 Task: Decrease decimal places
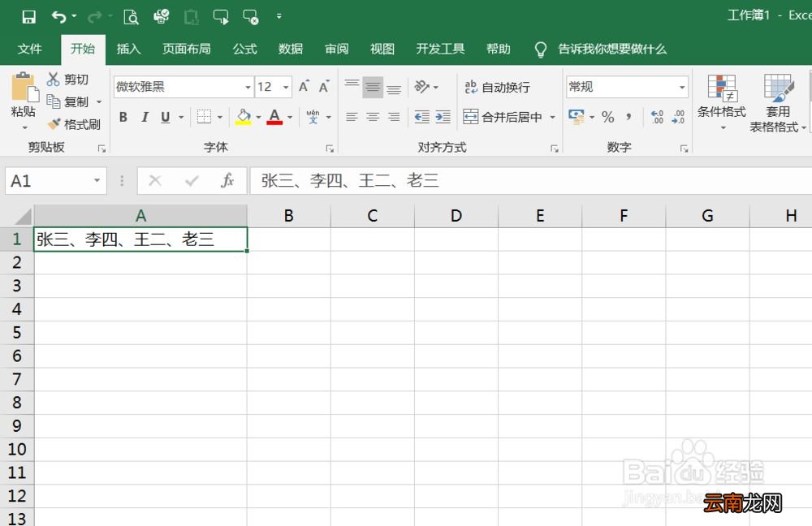(x=678, y=117)
